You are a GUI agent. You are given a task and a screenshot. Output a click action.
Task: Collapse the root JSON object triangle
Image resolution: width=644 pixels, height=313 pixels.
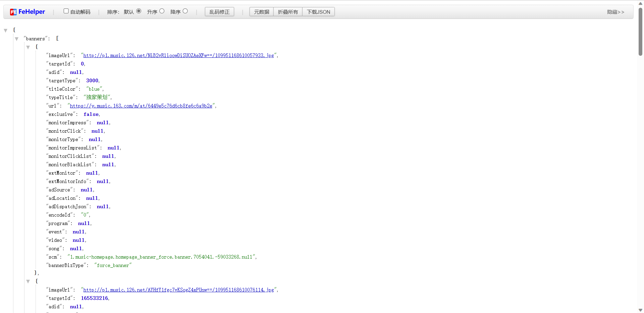[5, 31]
